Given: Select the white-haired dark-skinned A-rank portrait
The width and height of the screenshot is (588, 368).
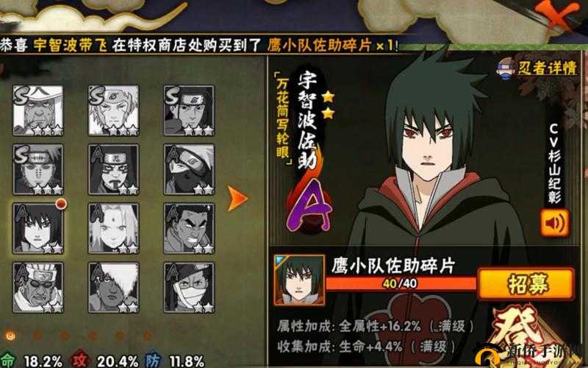Looking at the screenshot, I should [x=114, y=288].
